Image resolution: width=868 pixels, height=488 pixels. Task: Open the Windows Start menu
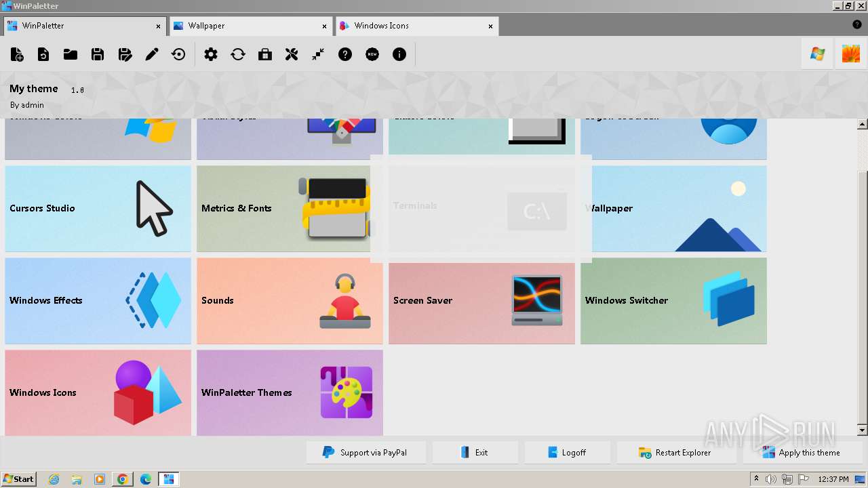18,479
